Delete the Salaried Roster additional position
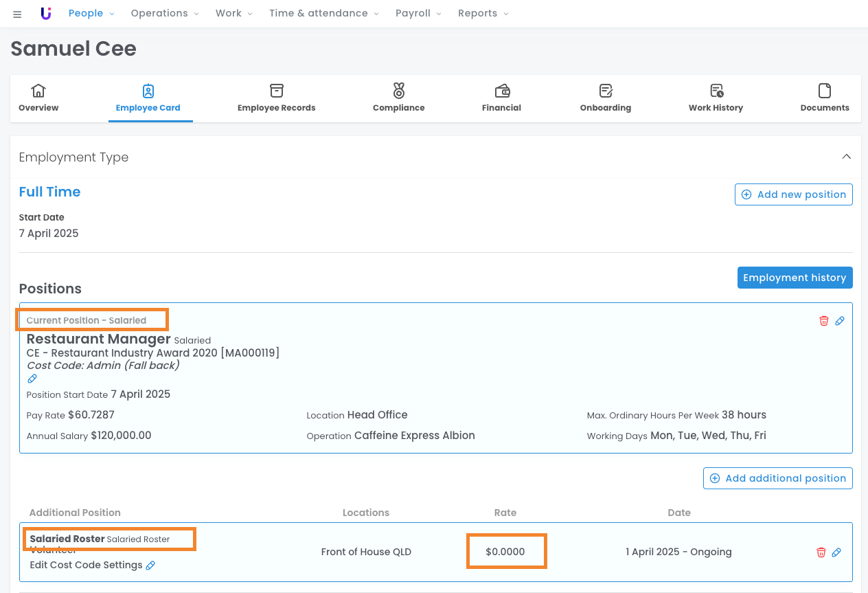868x593 pixels. [821, 552]
